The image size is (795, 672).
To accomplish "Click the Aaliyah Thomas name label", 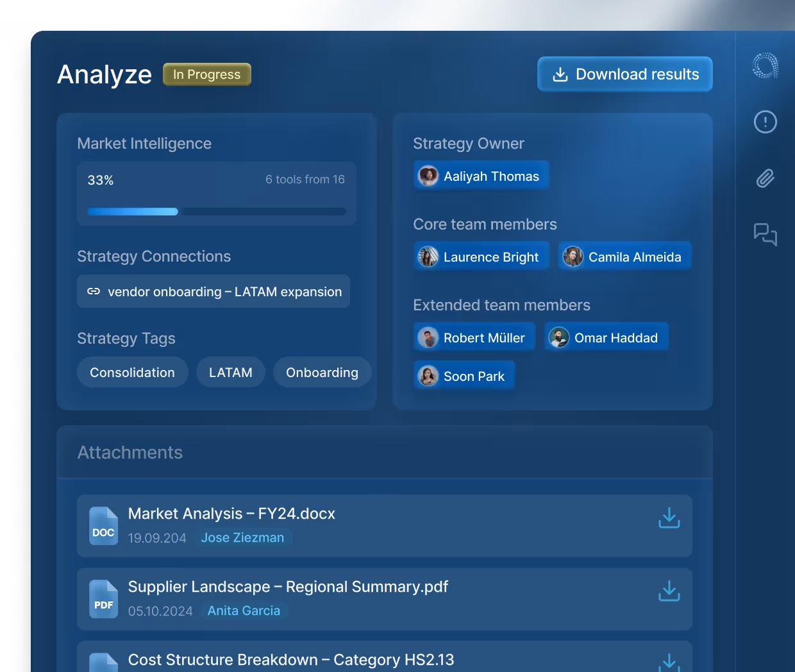I will tap(491, 176).
